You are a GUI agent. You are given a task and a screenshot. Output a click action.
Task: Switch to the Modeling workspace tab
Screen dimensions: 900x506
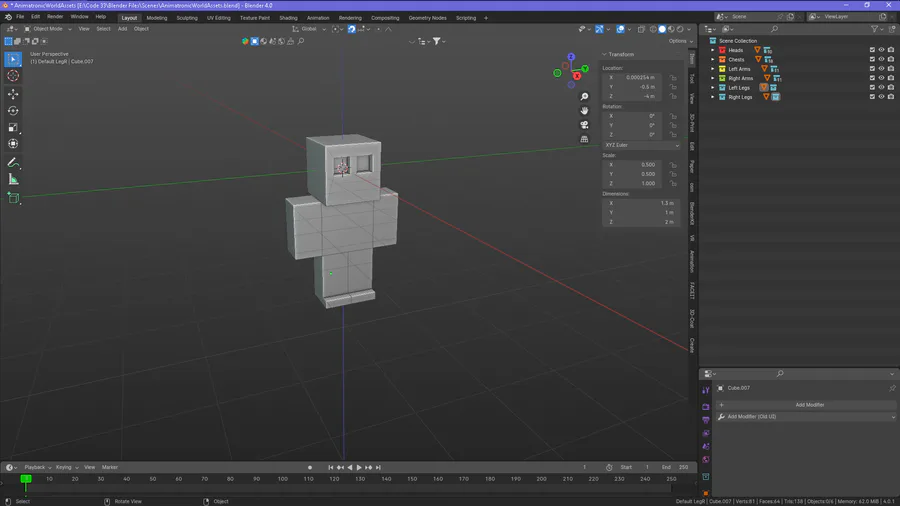pyautogui.click(x=157, y=18)
